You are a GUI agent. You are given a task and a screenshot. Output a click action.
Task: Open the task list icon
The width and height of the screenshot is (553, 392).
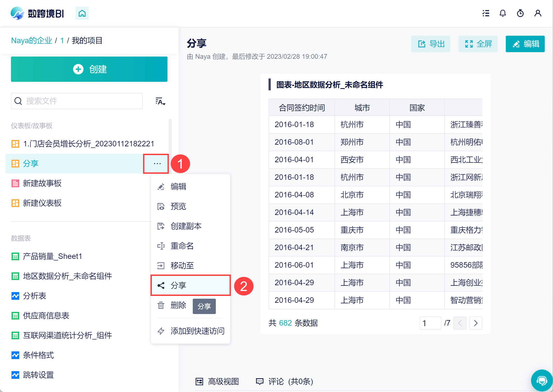(x=486, y=13)
